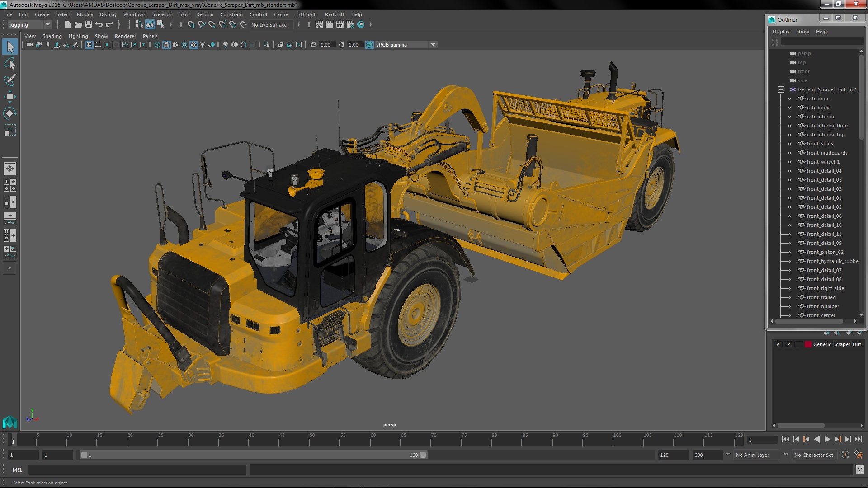This screenshot has width=868, height=488.
Task: Open the Deform menu
Action: [204, 14]
